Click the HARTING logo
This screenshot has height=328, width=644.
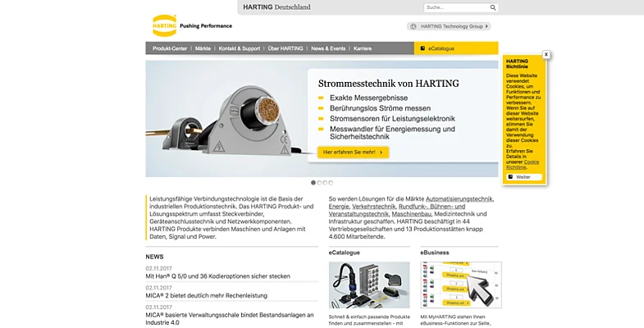tap(164, 25)
